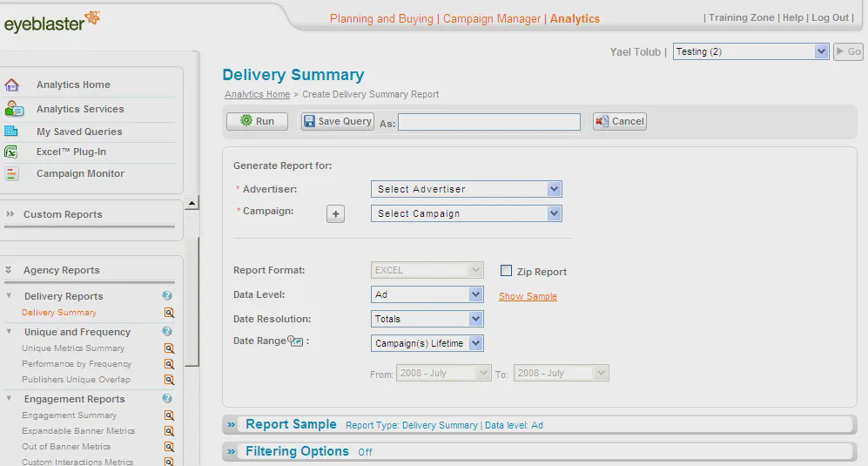The image size is (868, 466).
Task: Click the My Saved Queries icon
Action: [x=11, y=132]
